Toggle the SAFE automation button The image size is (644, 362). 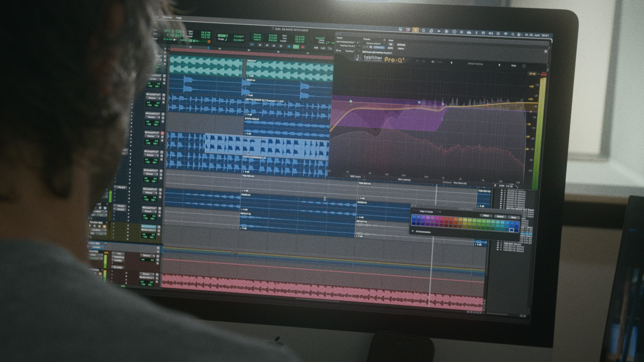click(390, 48)
